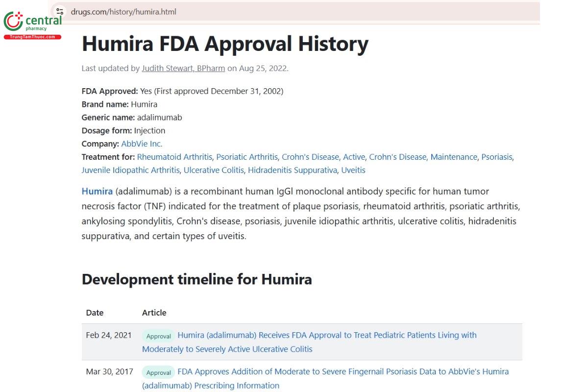The height and width of the screenshot is (392, 588).
Task: Open the Uveitis treatment link
Action: point(353,171)
